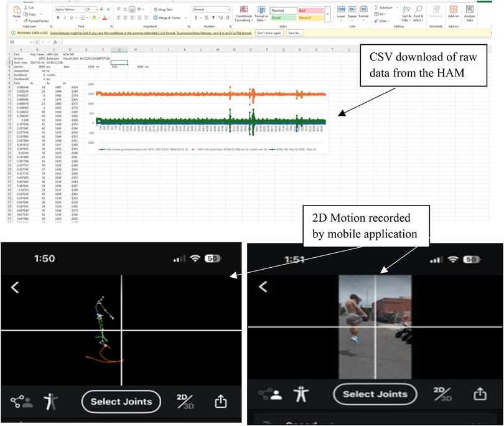Toggle the 2D/3D view in the left phone view
Viewport: 504px width, 426px height.
(185, 401)
